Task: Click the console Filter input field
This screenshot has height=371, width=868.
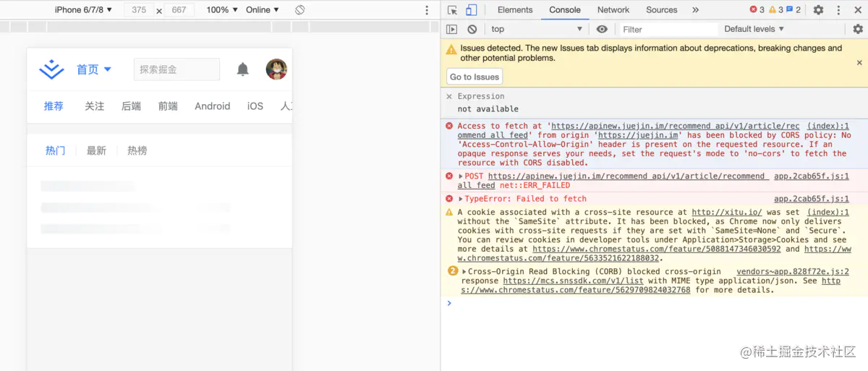Action: [668, 29]
